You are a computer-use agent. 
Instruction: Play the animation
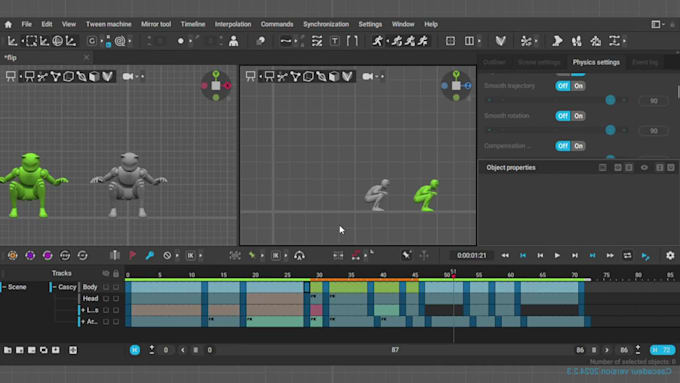click(557, 255)
